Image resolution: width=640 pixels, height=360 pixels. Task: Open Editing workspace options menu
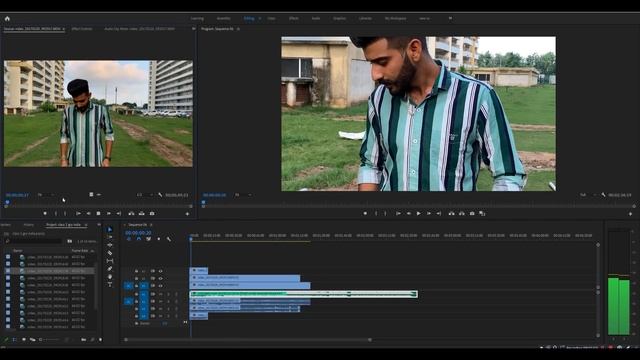click(x=260, y=18)
